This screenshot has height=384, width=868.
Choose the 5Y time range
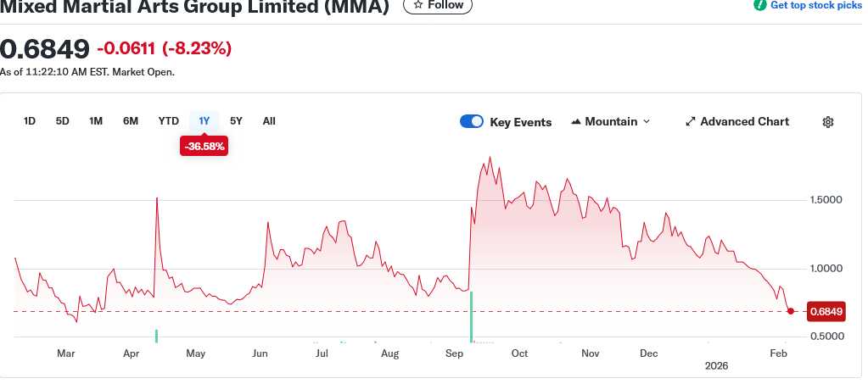[x=237, y=121]
